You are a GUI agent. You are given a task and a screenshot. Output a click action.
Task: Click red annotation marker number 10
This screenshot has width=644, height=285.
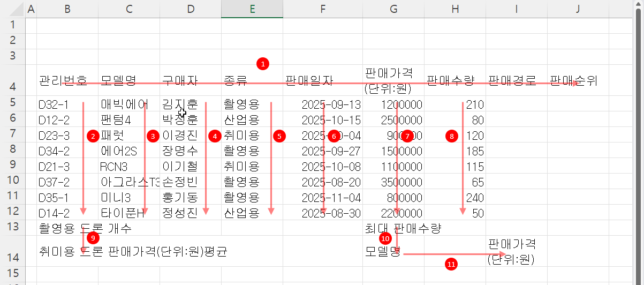click(385, 237)
